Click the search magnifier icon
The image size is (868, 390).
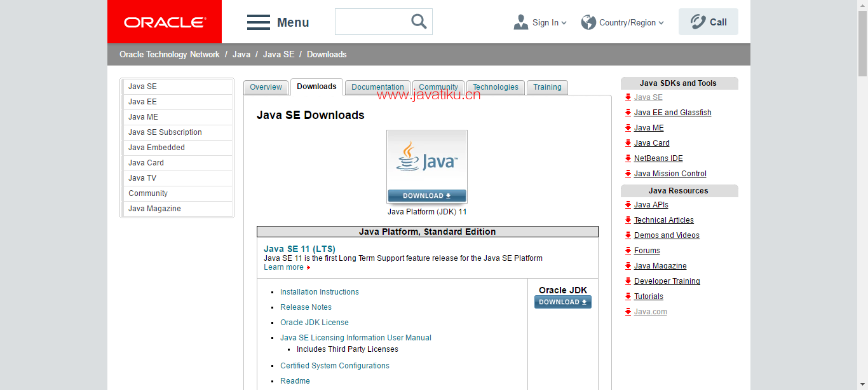pos(419,22)
